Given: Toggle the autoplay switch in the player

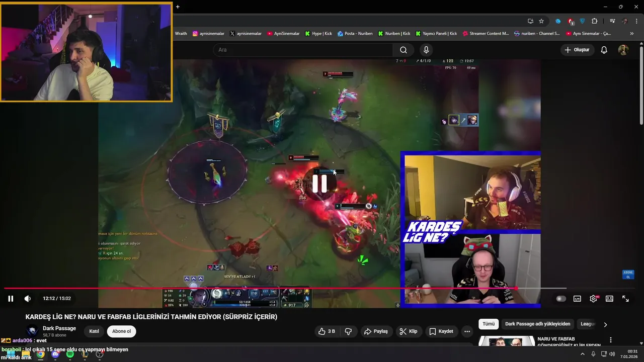Looking at the screenshot, I should pos(561,299).
